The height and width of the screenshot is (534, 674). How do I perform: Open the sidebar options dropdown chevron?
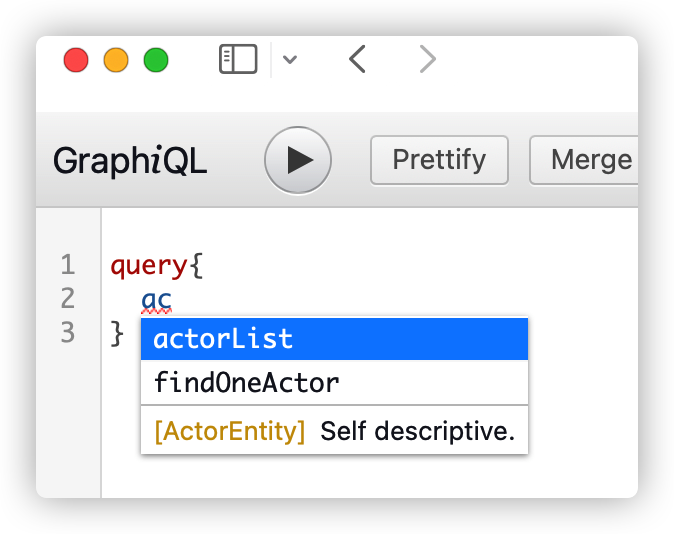290,60
